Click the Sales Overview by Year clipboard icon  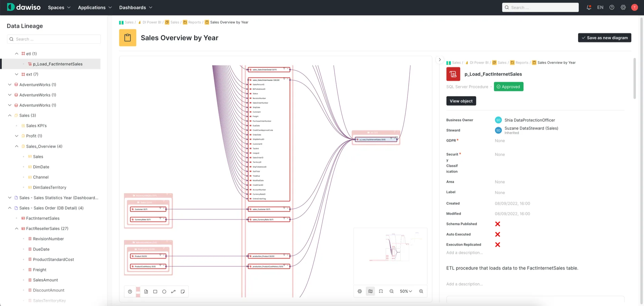128,38
